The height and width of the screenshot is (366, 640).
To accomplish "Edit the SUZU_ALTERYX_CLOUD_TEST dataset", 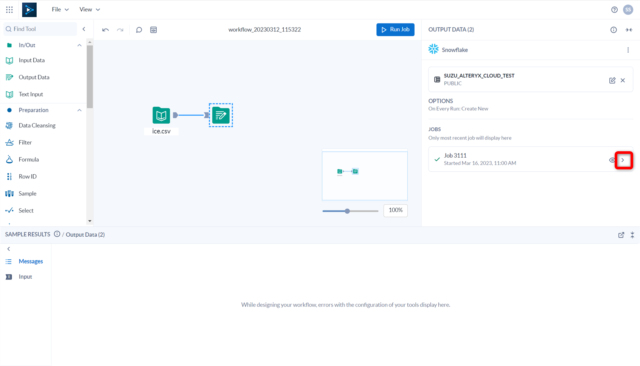I will click(612, 80).
